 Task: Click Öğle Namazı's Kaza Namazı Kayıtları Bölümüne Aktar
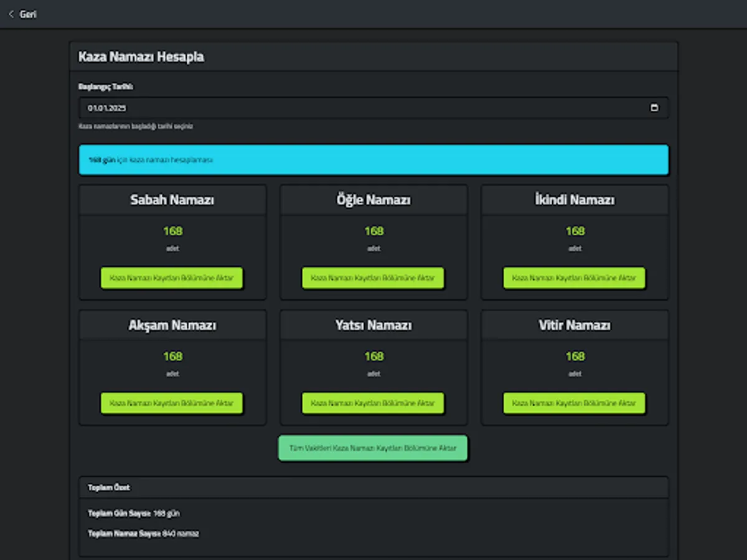[x=374, y=278]
